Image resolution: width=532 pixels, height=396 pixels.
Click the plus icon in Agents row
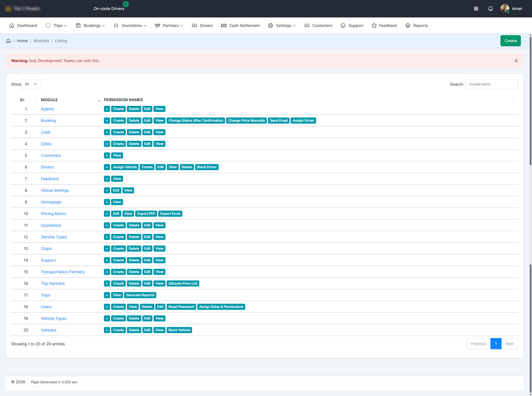pyautogui.click(x=107, y=109)
